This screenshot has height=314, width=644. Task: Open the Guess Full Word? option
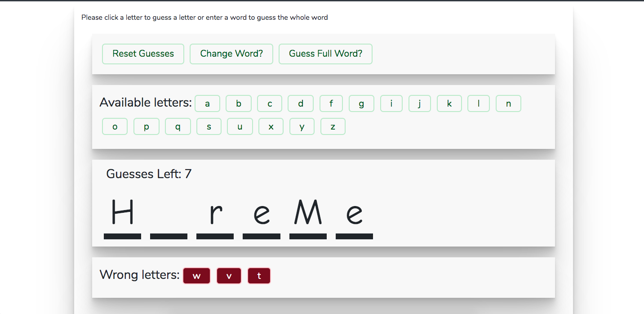(325, 54)
